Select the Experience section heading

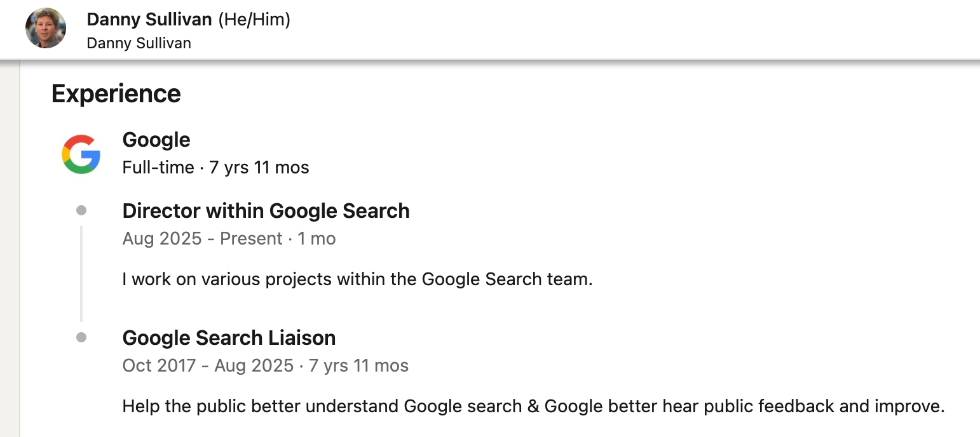(116, 93)
